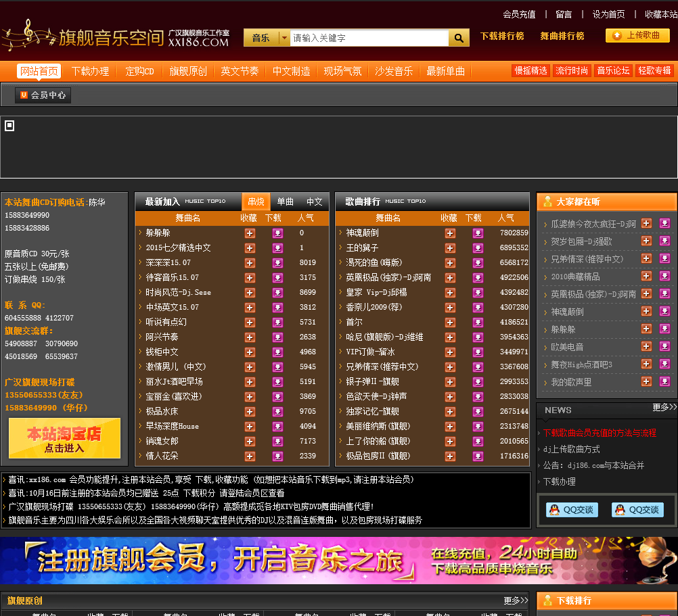
Task: Add 渴死的鱼(嗨版) to favorites
Action: [x=450, y=263]
